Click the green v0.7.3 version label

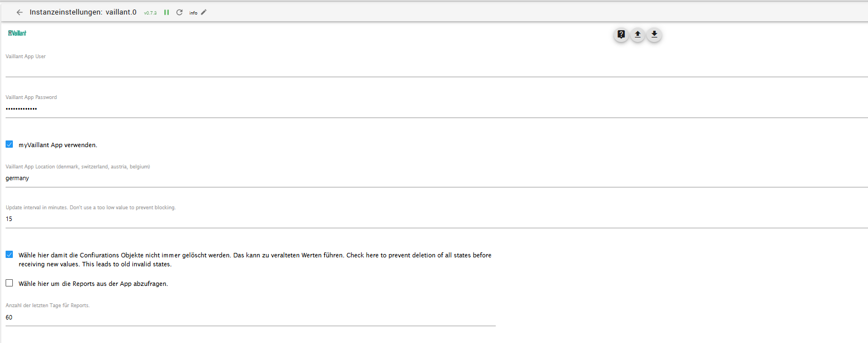coord(150,13)
